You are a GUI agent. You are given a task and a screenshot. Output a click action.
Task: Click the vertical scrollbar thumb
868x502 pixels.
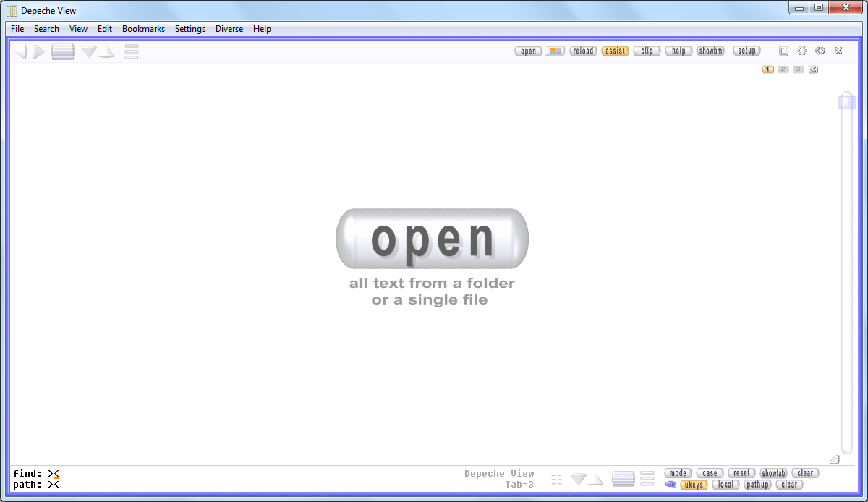[x=846, y=101]
